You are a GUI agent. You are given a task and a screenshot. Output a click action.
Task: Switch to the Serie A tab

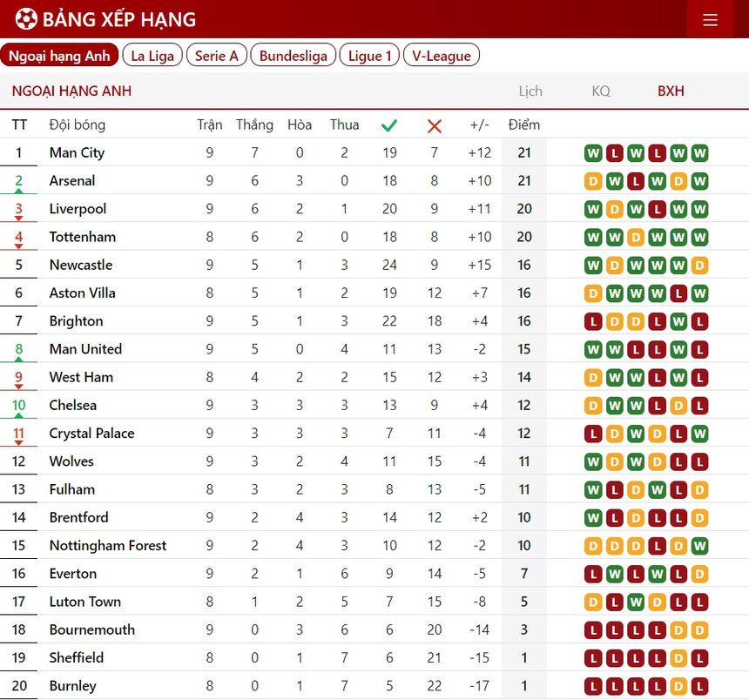pyautogui.click(x=216, y=56)
